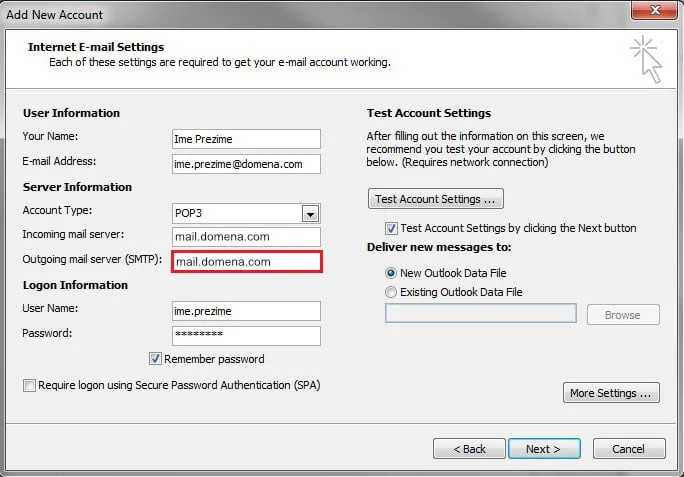Focus the Password field
This screenshot has height=477, width=684.
pos(246,335)
